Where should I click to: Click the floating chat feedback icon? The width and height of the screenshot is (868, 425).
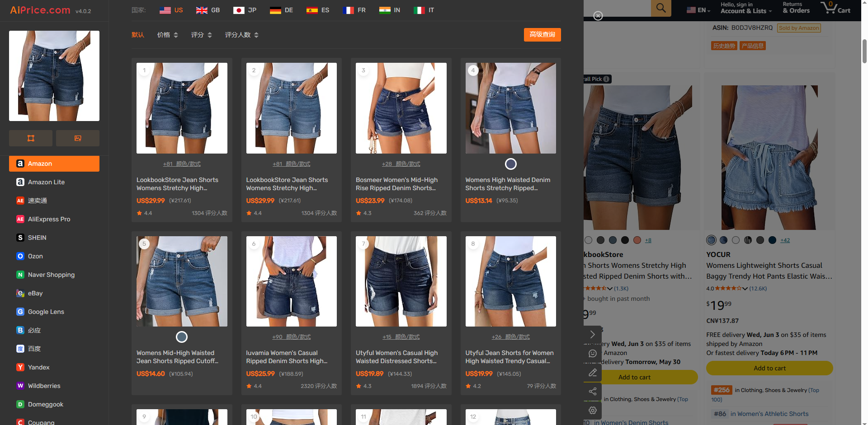tap(593, 354)
